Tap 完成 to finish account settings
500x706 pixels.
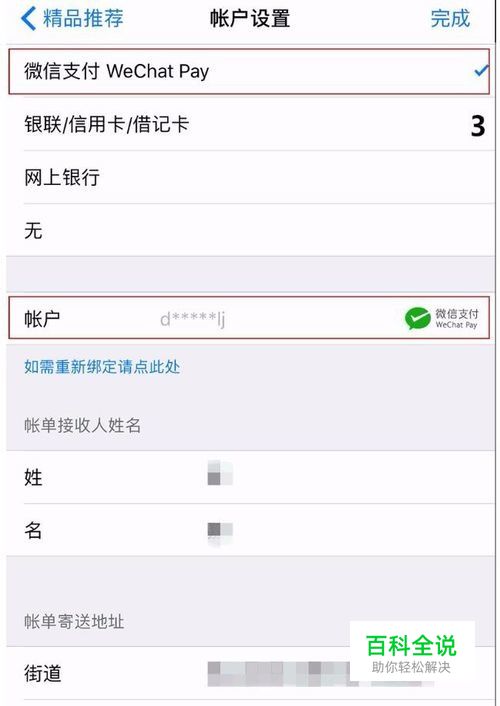[450, 18]
